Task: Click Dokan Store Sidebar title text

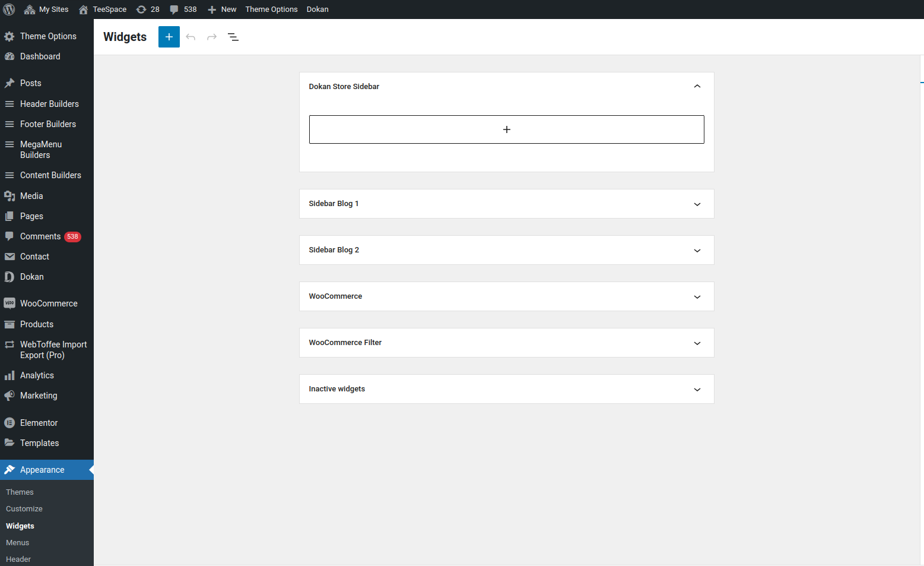Action: pos(344,87)
